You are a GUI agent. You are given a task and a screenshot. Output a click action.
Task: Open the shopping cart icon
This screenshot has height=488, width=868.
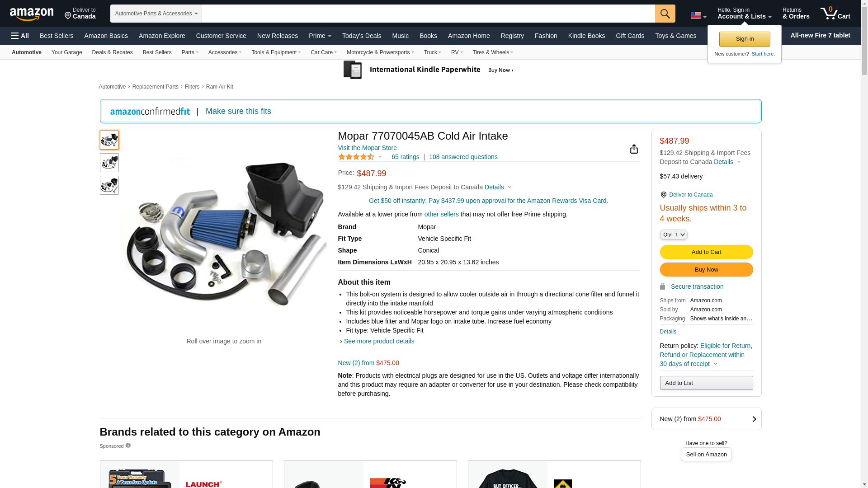835,13
